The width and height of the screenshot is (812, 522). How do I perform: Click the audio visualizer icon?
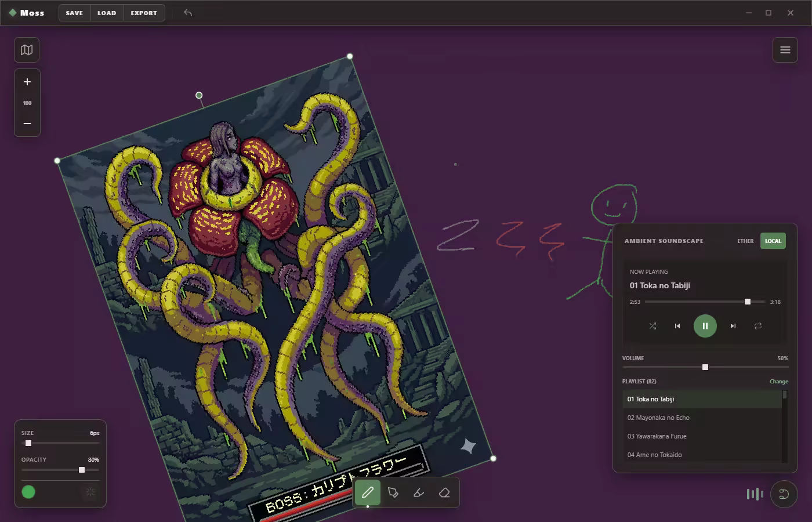(755, 494)
